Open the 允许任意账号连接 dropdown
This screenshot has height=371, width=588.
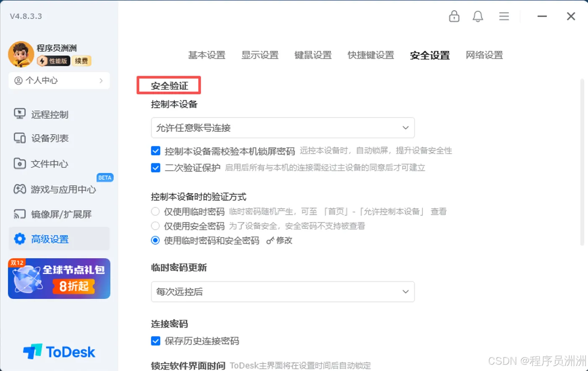pyautogui.click(x=282, y=128)
